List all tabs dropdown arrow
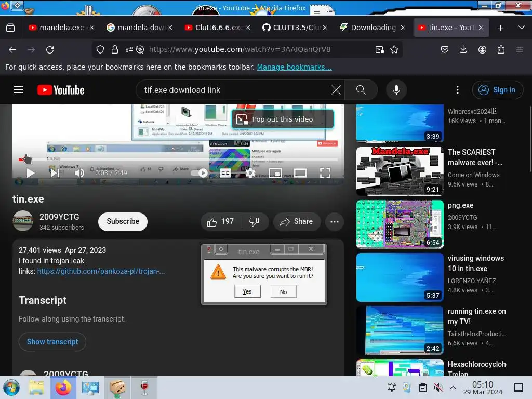The image size is (532, 399). pos(522,28)
